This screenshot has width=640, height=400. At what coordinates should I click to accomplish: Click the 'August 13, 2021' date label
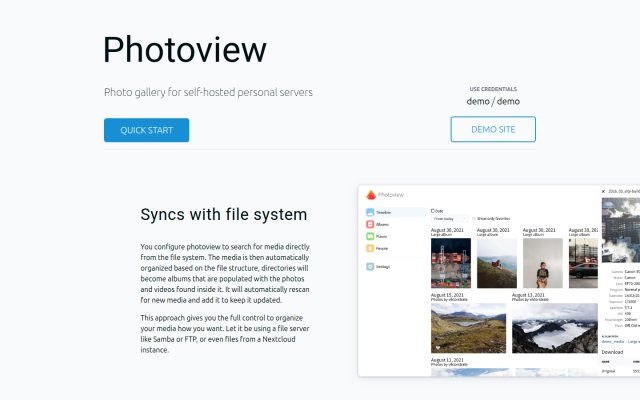click(x=528, y=295)
